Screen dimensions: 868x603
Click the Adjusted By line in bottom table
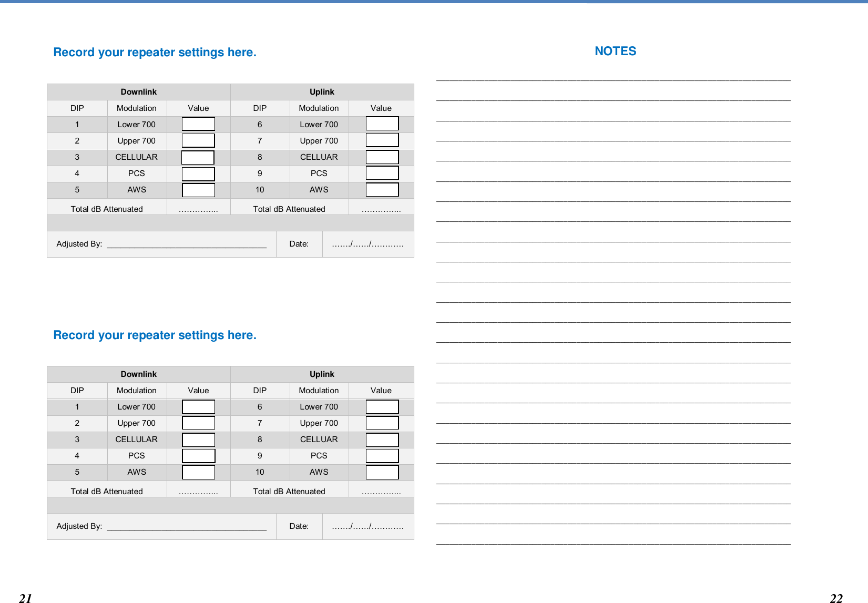point(187,529)
